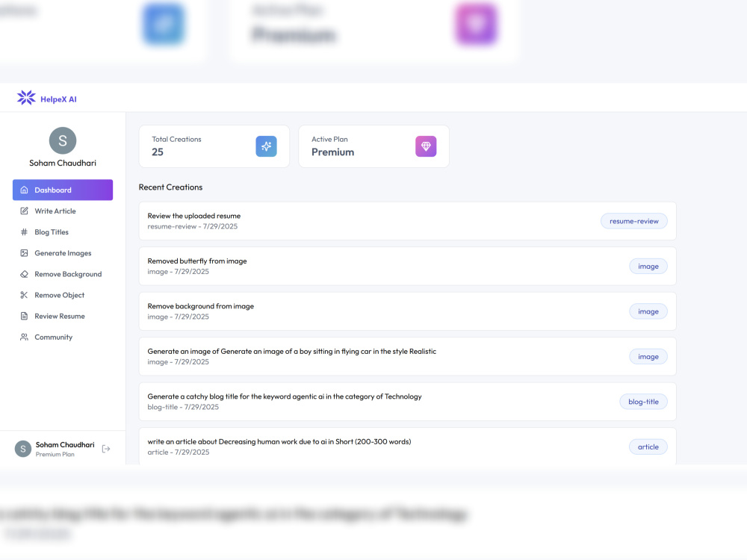Click the Remove Object scissors icon
The height and width of the screenshot is (560, 747).
click(x=25, y=295)
